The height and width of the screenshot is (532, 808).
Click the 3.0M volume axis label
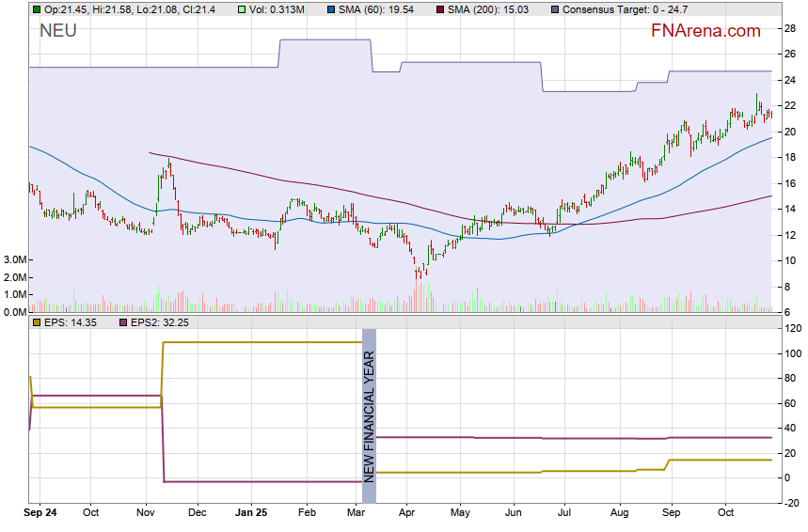click(15, 259)
